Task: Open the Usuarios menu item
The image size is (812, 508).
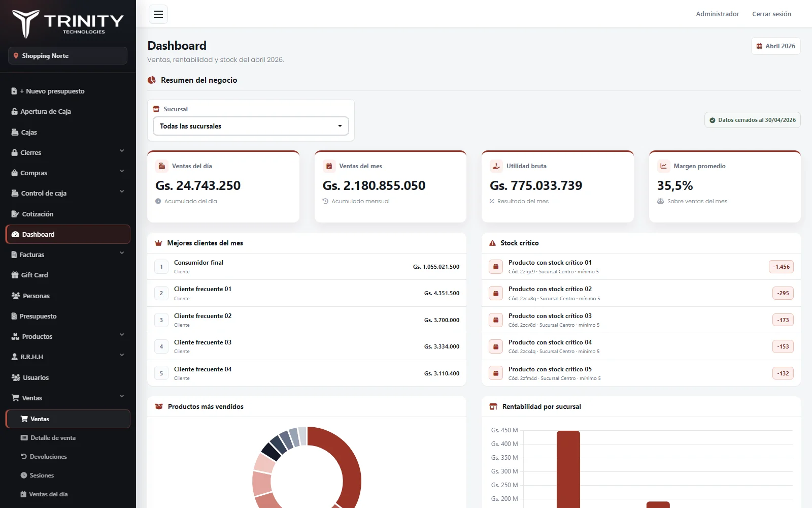Action: tap(68, 377)
